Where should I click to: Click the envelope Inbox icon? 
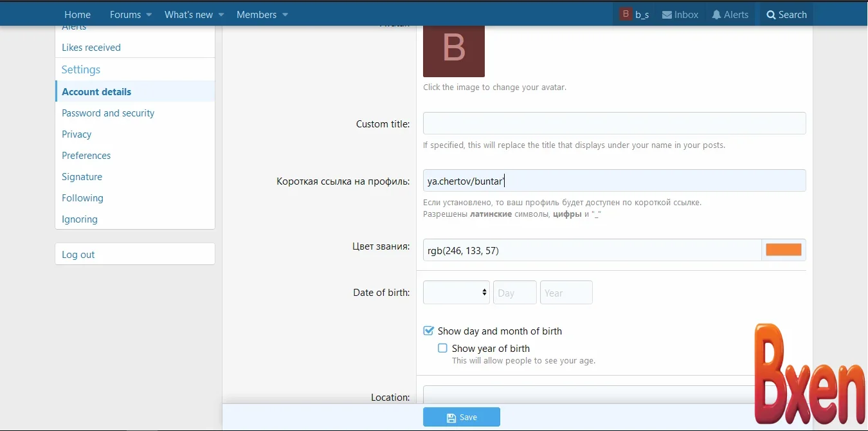pyautogui.click(x=667, y=15)
